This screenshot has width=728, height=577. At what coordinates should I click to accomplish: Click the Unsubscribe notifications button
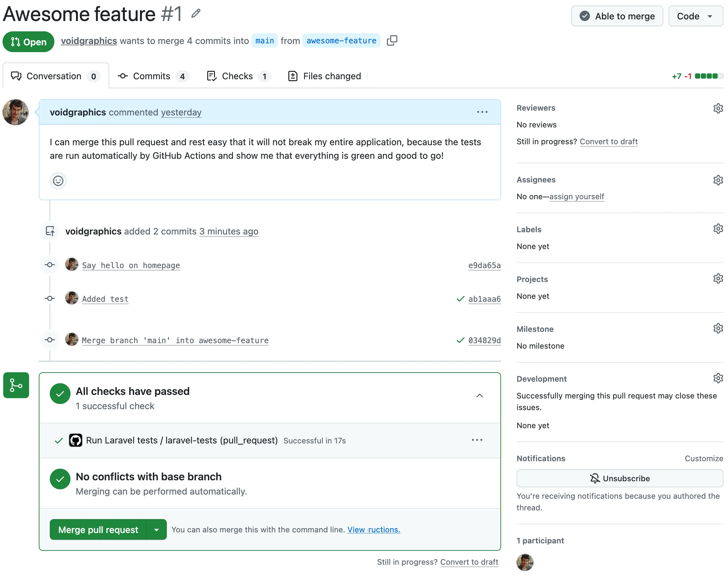[620, 478]
